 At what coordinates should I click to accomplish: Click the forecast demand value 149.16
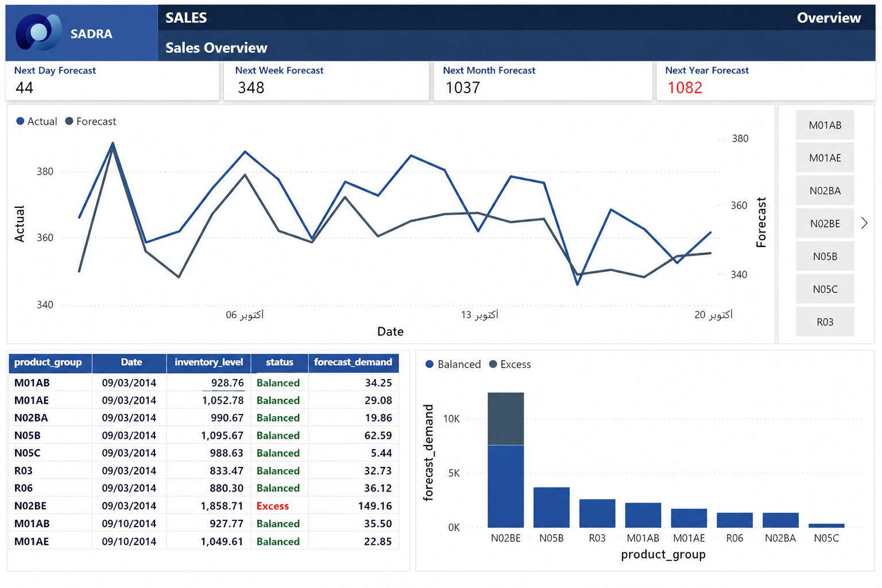[x=375, y=506]
